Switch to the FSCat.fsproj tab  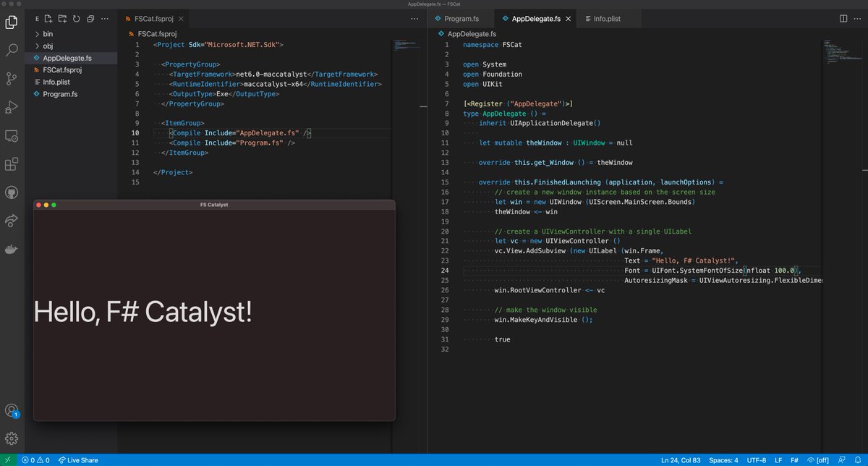[x=153, y=18]
